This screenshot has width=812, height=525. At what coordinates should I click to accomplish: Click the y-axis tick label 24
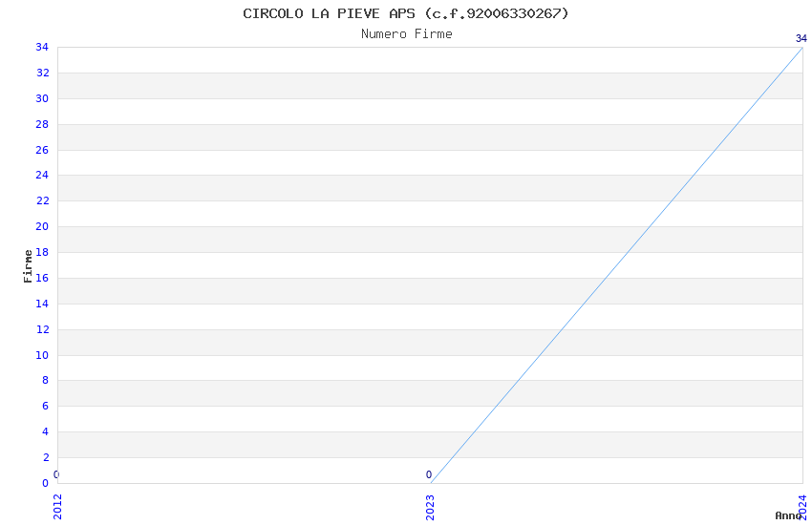(42, 175)
